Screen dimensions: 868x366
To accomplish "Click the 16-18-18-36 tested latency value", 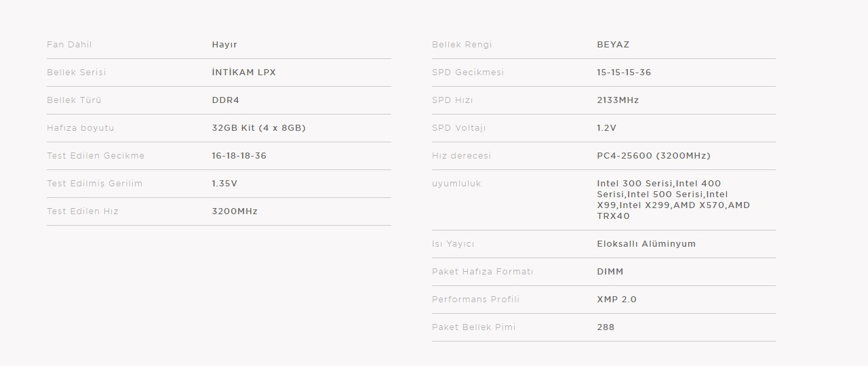I will point(239,156).
